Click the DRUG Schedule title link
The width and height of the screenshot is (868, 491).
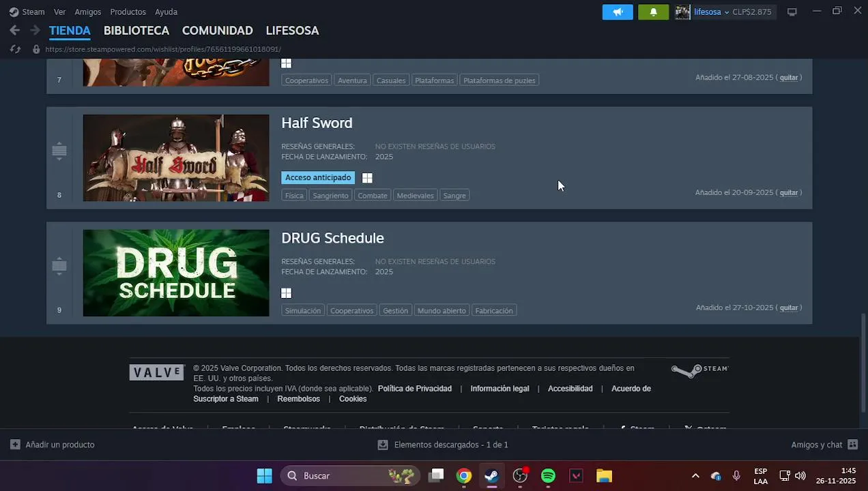click(x=332, y=238)
